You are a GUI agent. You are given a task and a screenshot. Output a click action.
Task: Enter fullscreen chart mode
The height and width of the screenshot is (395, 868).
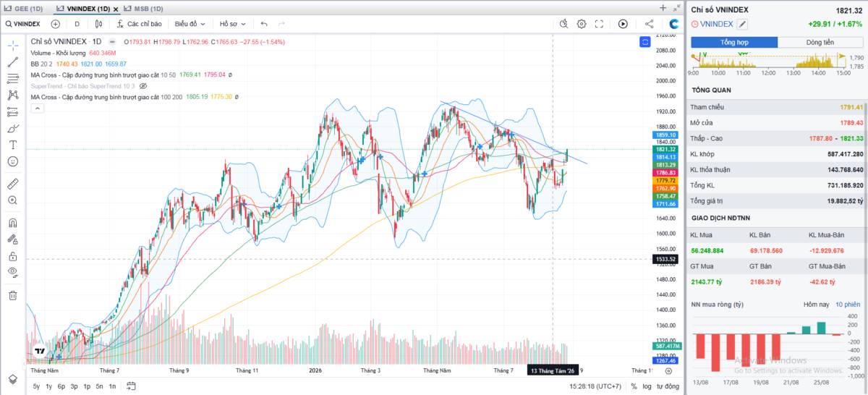[599, 24]
